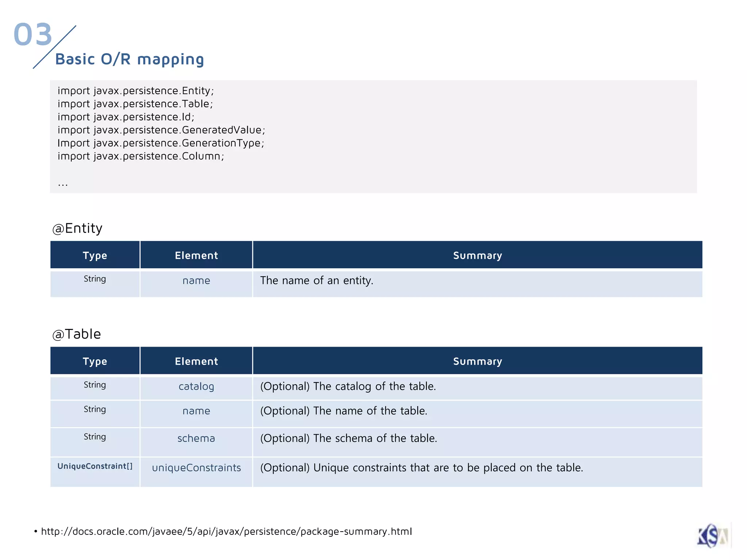This screenshot has height=560, width=747.
Task: Select the 'Unique constraints that are to be placed' summary
Action: pyautogui.click(x=422, y=468)
